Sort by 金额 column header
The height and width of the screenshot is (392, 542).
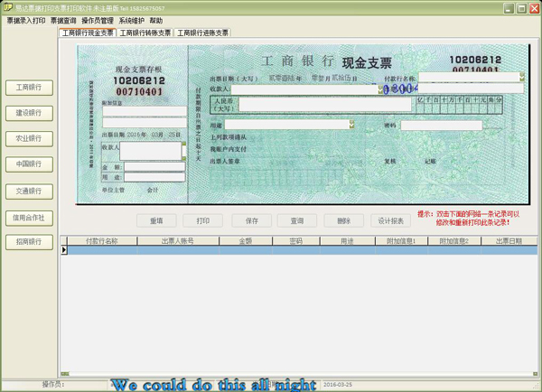(246, 241)
